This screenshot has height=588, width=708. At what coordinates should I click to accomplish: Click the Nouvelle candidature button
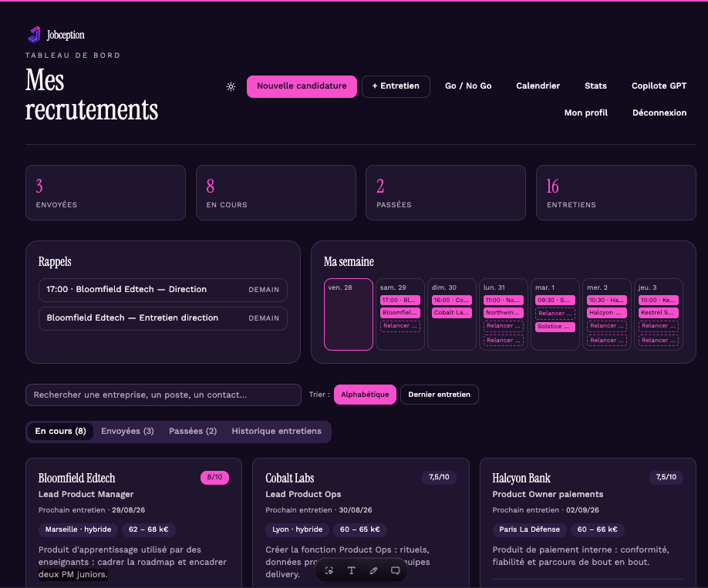(x=302, y=86)
